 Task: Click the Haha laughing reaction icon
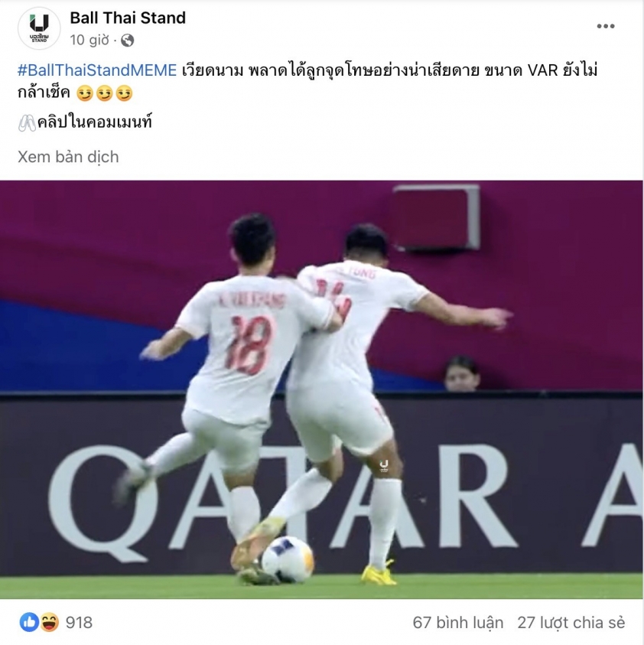pos(50,622)
